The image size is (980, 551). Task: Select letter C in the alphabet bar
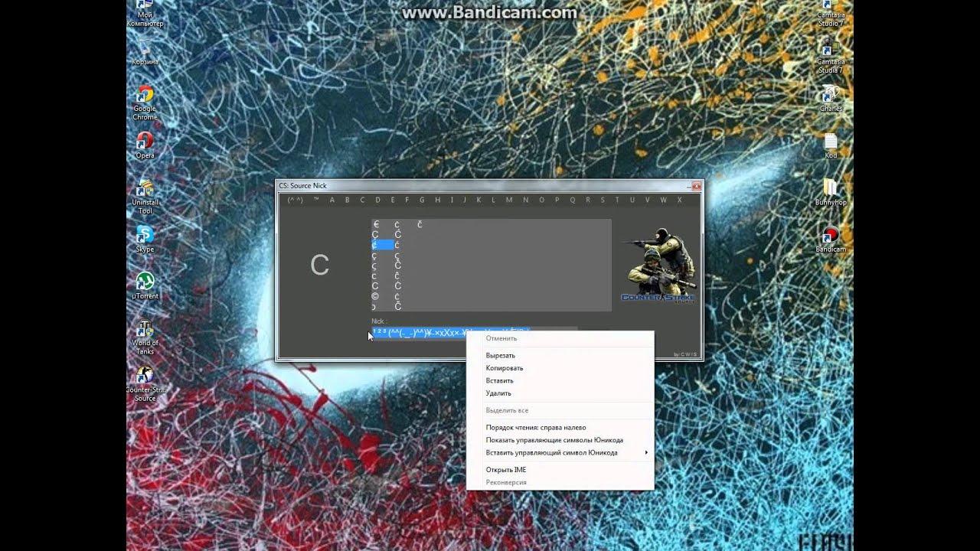point(362,201)
